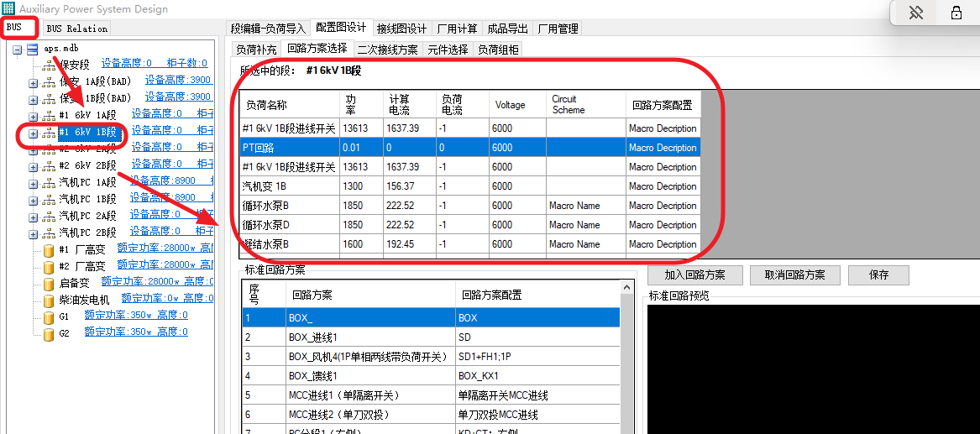The height and width of the screenshot is (434, 980).
Task: Click the cylinder icon of 启备变
Action: point(49,284)
